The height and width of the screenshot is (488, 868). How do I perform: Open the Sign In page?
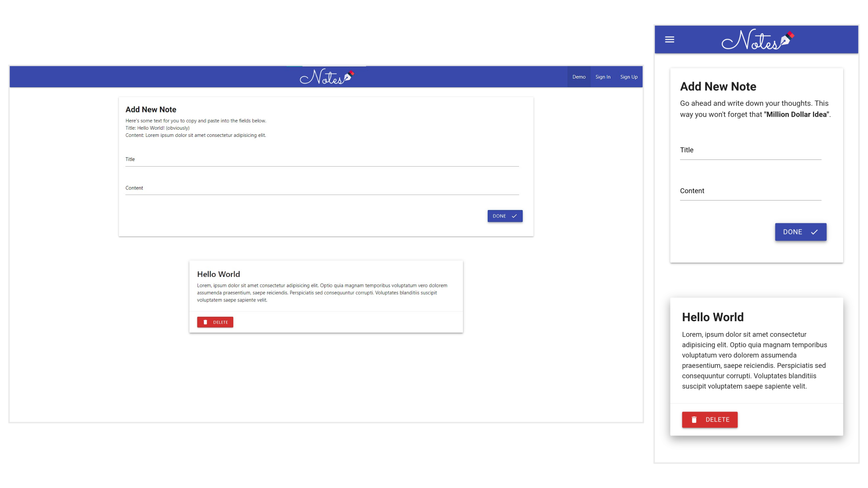pyautogui.click(x=603, y=77)
